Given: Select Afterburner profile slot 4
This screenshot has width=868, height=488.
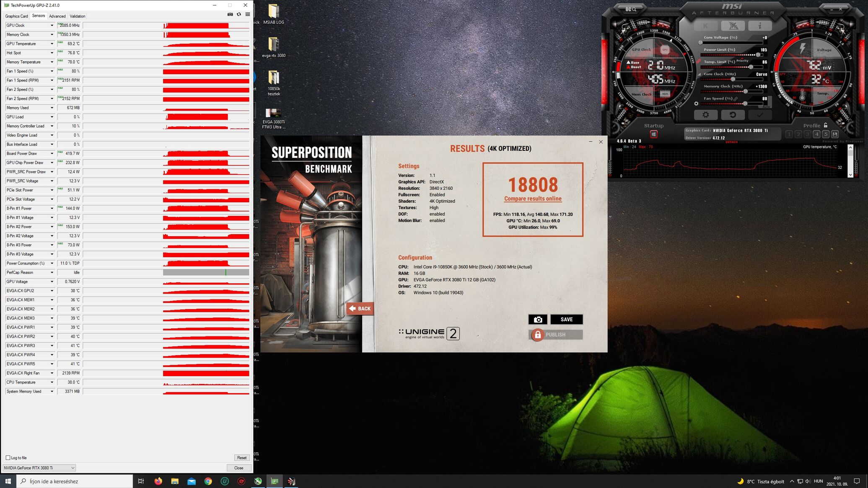Looking at the screenshot, I should pyautogui.click(x=816, y=134).
